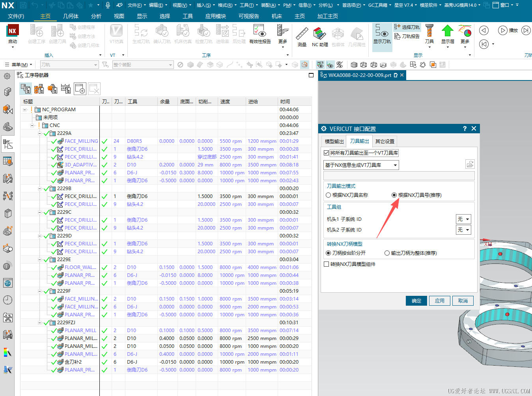
Task: Select the 根据NX刀具名称 radio option
Action: [x=329, y=195]
